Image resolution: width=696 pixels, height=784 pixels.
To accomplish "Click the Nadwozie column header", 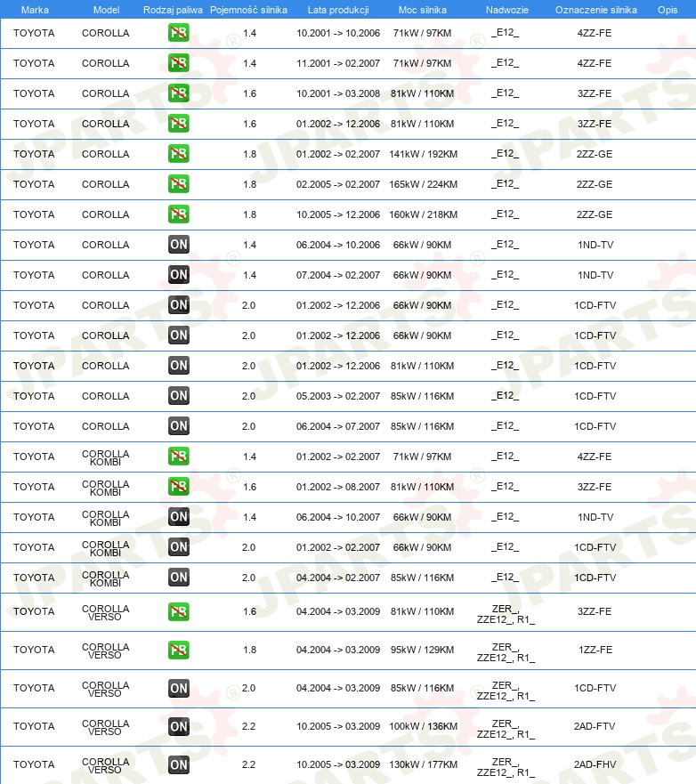I will pyautogui.click(x=507, y=10).
